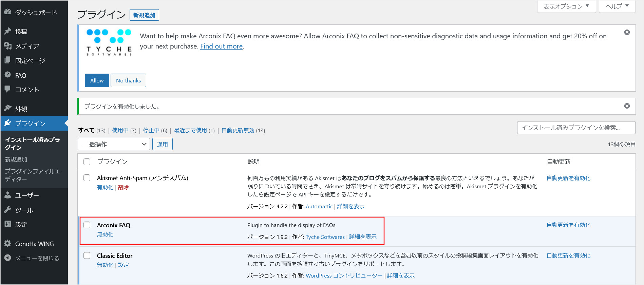This screenshot has height=285, width=644.
Task: Sort by プラグイン column header
Action: [112, 162]
